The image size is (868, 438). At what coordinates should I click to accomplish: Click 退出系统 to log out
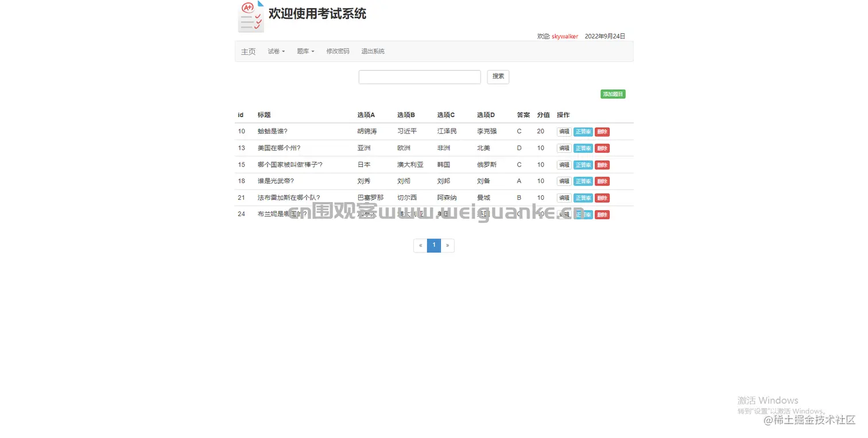coord(373,52)
